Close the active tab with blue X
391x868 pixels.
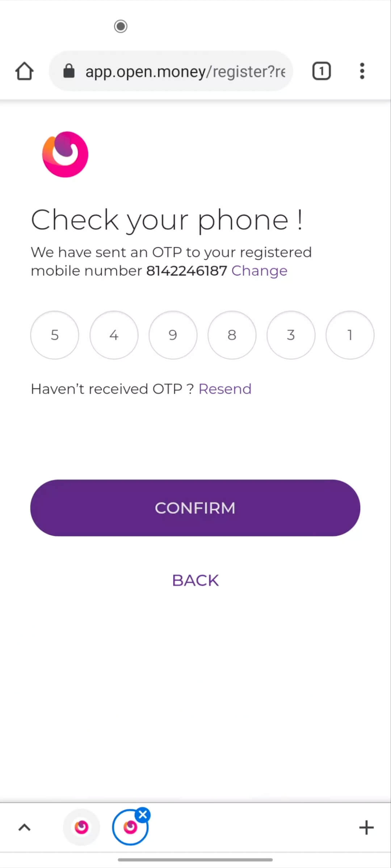143,815
